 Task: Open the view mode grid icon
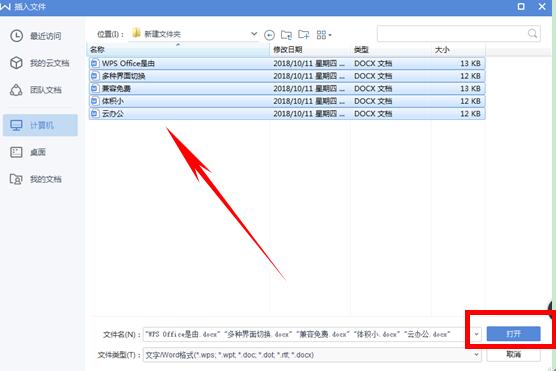[324, 35]
